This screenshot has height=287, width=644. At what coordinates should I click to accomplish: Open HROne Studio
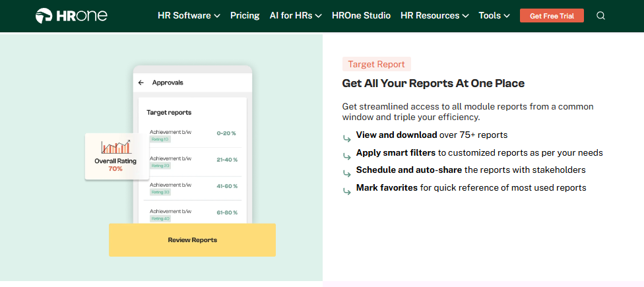[361, 16]
